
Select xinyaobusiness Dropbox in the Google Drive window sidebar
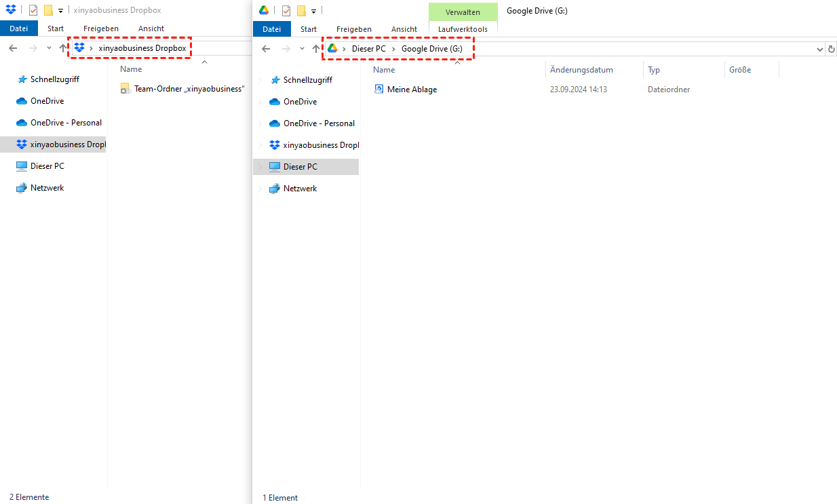coord(314,145)
